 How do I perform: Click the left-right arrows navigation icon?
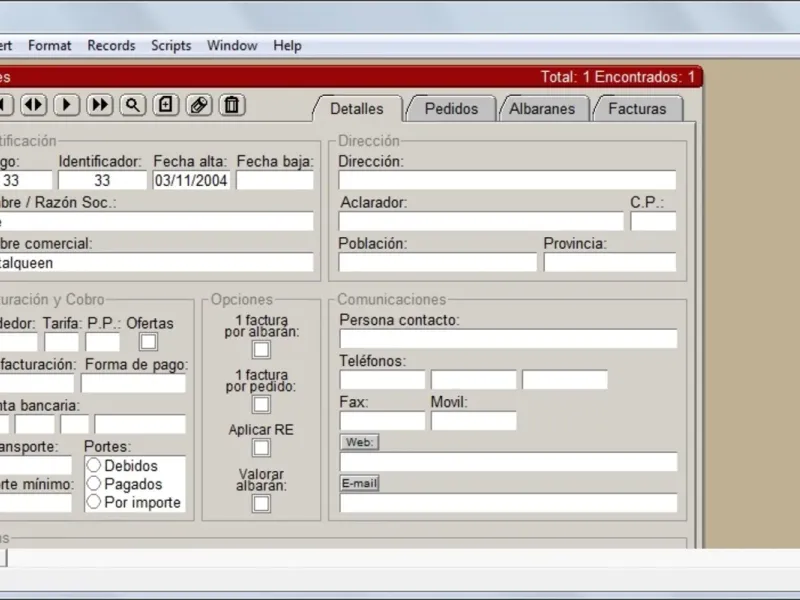click(x=34, y=105)
